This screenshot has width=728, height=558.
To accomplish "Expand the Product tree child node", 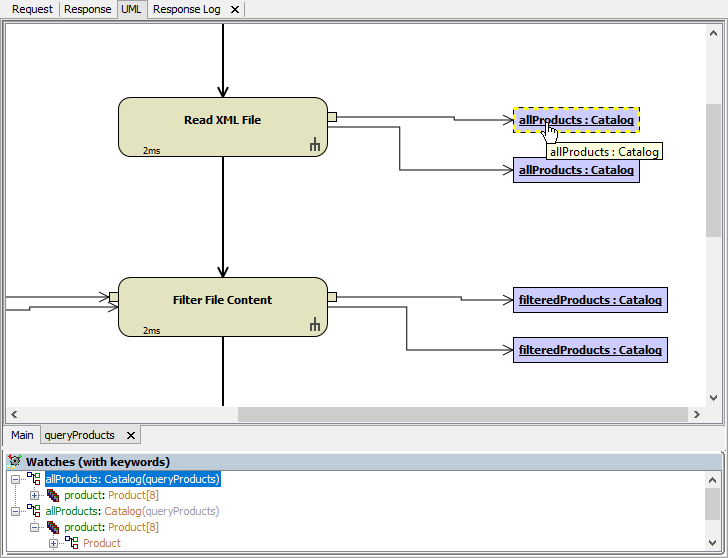I will pos(54,543).
